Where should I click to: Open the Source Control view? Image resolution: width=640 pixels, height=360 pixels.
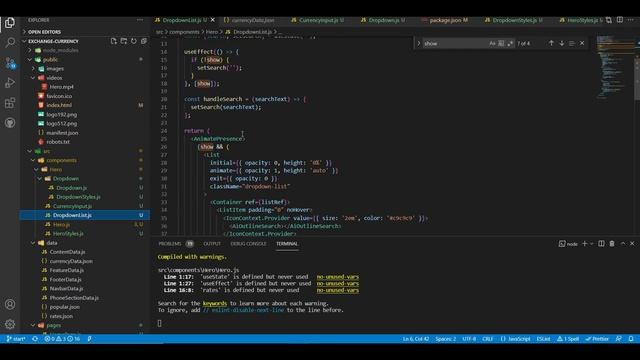click(10, 63)
